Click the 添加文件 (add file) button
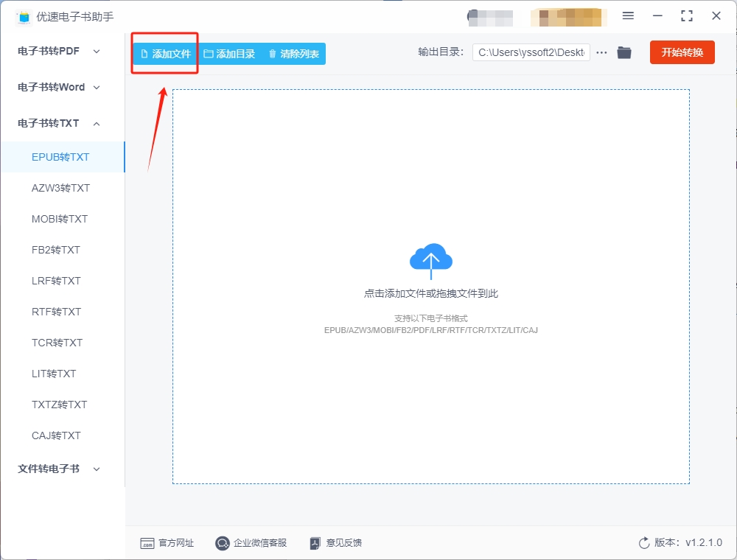 165,54
